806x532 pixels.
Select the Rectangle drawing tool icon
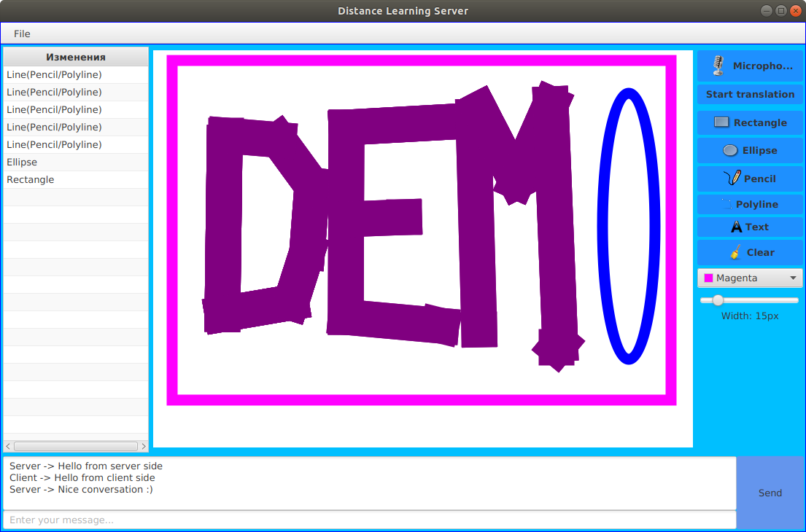[721, 122]
